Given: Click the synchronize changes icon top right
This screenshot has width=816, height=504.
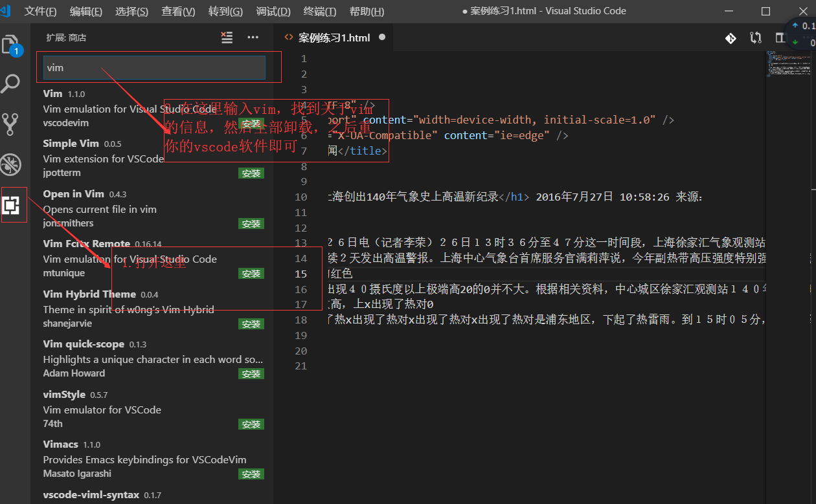Looking at the screenshot, I should click(x=755, y=38).
